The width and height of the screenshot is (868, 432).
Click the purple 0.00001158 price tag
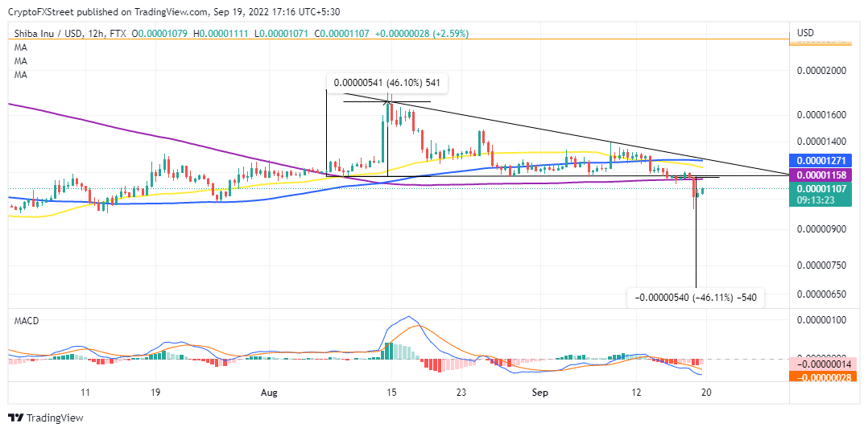click(x=823, y=175)
